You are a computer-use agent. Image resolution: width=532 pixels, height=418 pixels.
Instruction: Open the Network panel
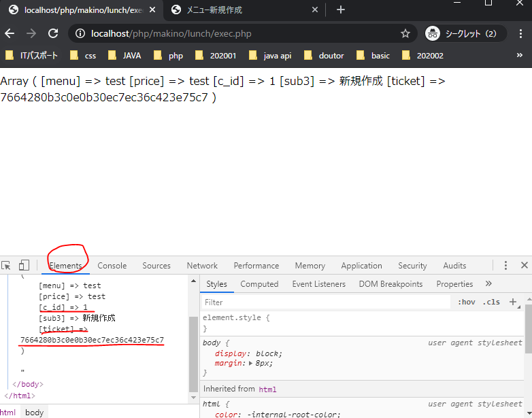coord(202,266)
